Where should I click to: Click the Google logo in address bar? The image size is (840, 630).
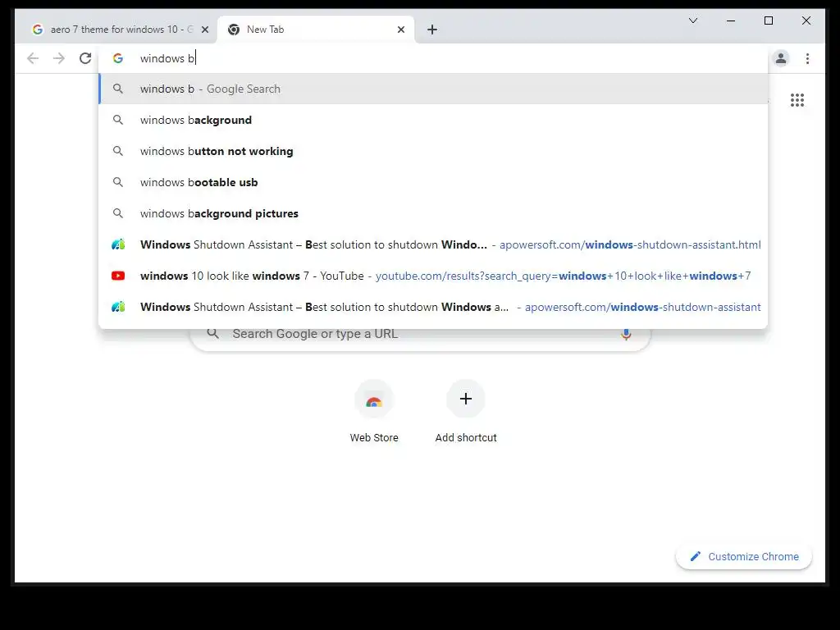(x=118, y=58)
